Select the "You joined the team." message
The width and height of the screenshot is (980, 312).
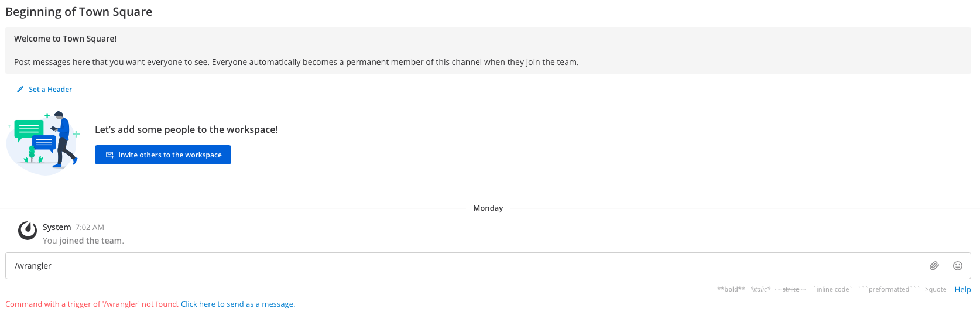click(x=83, y=241)
